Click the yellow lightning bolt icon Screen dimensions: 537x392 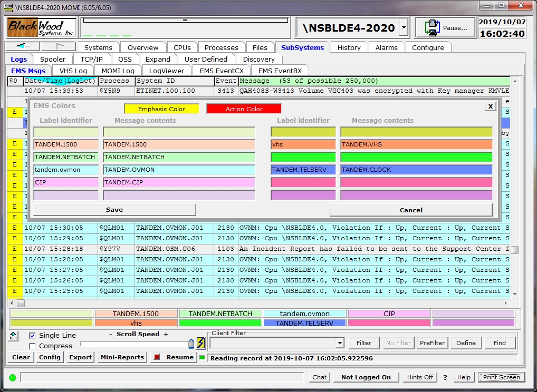pos(201,343)
